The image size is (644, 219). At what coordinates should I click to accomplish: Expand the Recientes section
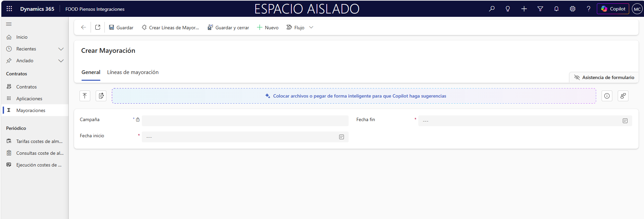tap(61, 49)
